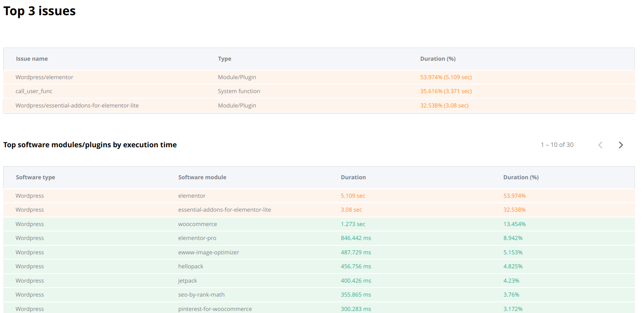Go to next page of modules
Image resolution: width=644 pixels, height=313 pixels.
(x=621, y=145)
